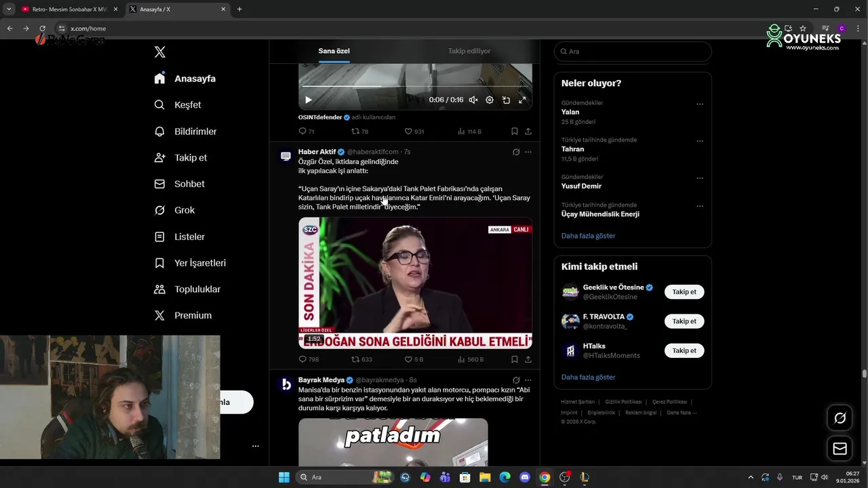Follow Geeklik ve Ötesine
Screen dimensions: 868x488
[684, 291]
